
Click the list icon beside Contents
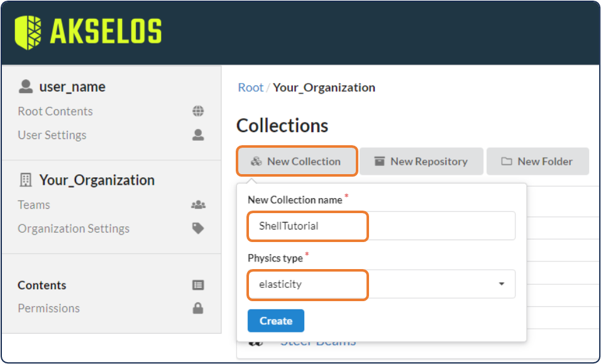tap(198, 285)
